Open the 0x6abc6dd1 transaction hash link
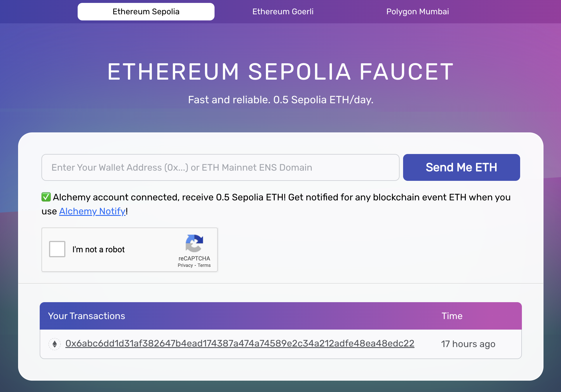 tap(240, 344)
